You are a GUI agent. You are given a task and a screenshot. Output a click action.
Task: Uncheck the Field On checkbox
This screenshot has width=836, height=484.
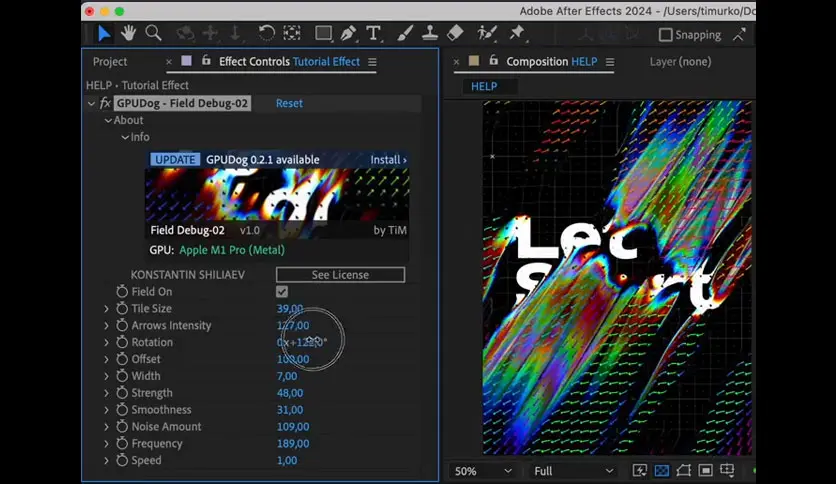282,292
